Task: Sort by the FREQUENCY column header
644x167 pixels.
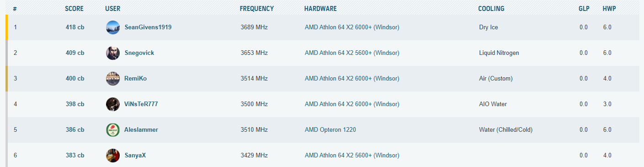Action: pyautogui.click(x=257, y=9)
